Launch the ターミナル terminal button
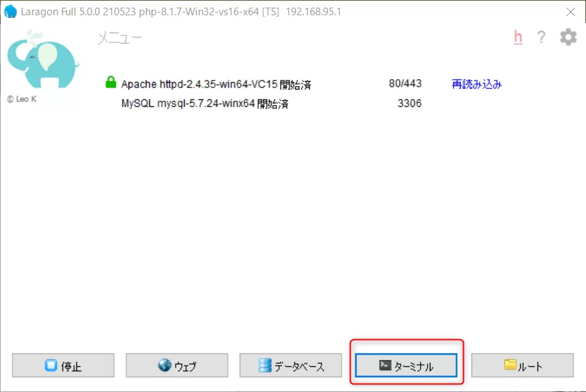 [406, 366]
